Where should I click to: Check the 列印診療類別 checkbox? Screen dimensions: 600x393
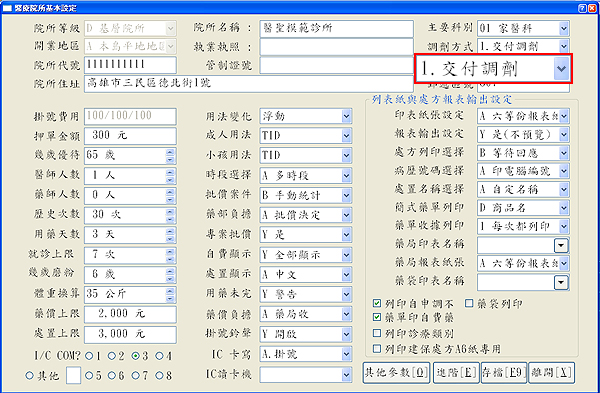(377, 333)
